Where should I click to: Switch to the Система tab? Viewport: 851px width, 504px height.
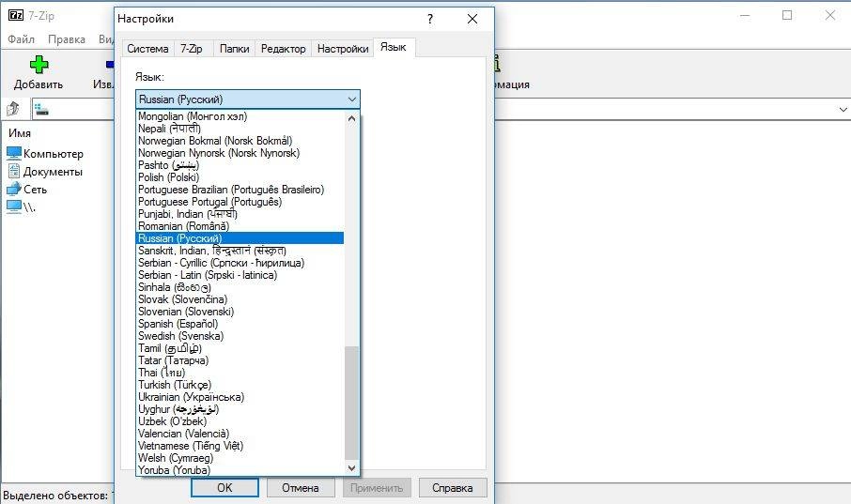tap(147, 49)
